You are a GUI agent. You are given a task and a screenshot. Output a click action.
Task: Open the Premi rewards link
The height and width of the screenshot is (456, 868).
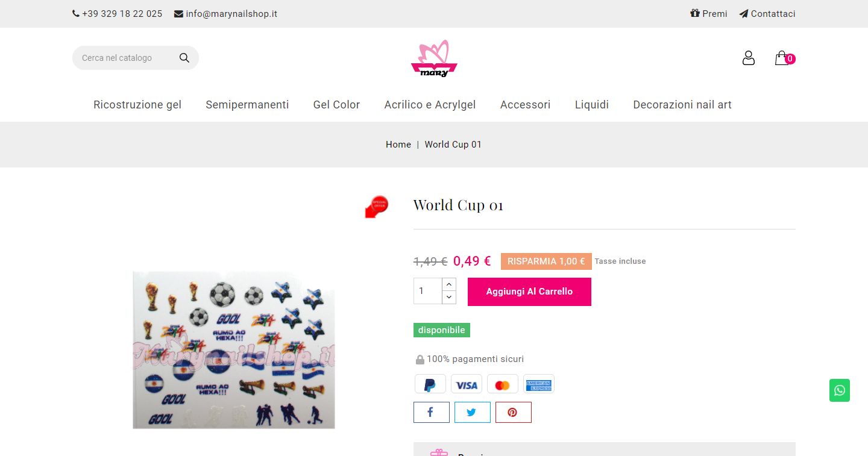[709, 13]
